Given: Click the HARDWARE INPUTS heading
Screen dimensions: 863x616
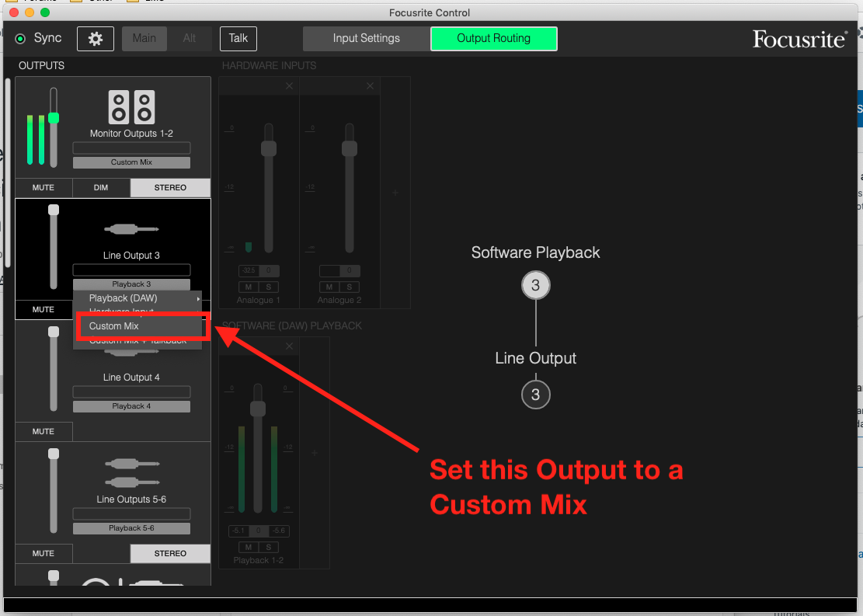Looking at the screenshot, I should [269, 65].
